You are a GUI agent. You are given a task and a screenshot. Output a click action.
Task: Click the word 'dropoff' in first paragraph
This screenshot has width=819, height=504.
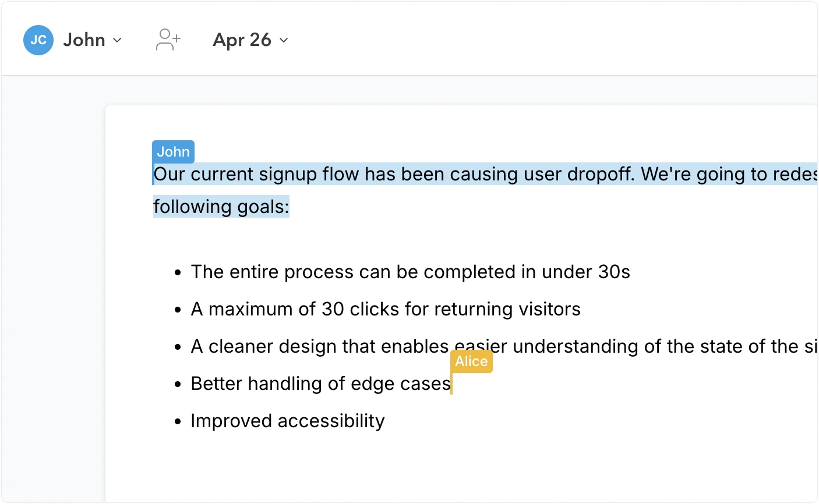[600, 174]
